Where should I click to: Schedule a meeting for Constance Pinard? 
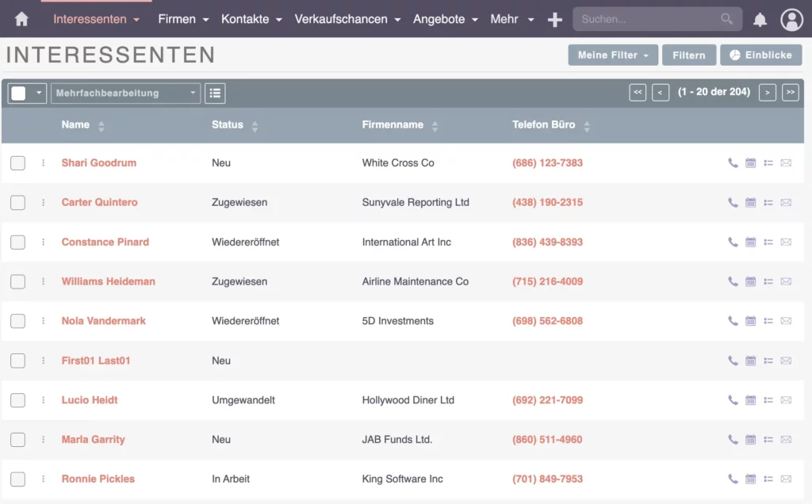coord(750,242)
